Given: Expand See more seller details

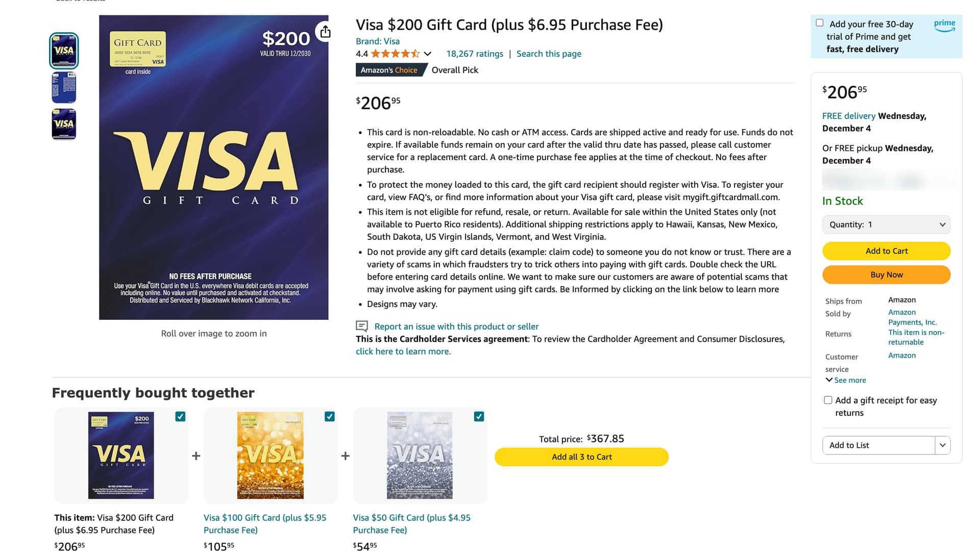Looking at the screenshot, I should 846,381.
